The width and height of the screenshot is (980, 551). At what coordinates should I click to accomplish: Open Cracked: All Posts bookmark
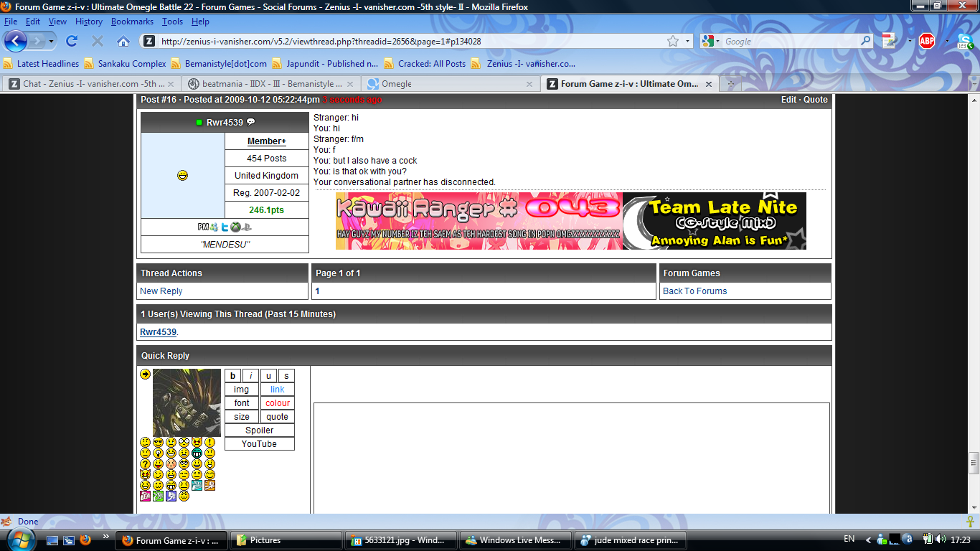[x=425, y=63]
